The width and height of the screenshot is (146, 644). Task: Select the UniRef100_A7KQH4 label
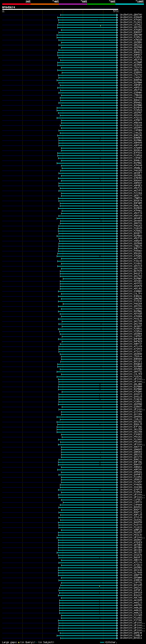pos(131,316)
